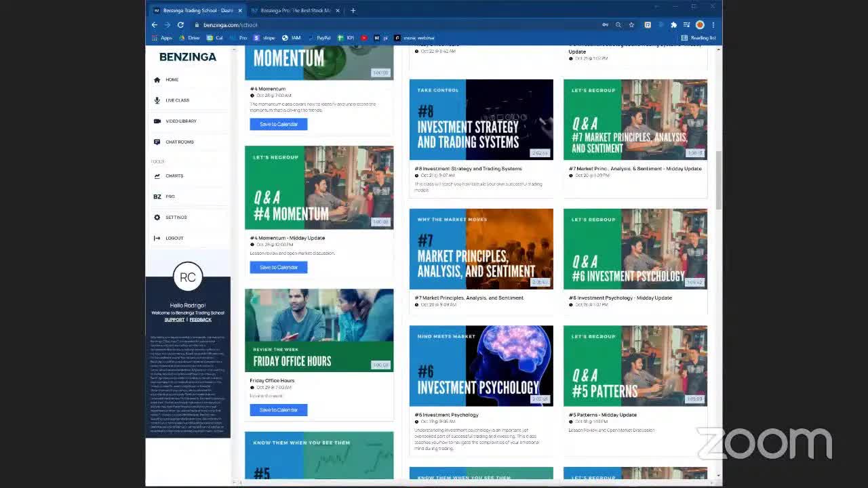This screenshot has height=488, width=868.
Task: Click the Feedback link
Action: (x=201, y=320)
